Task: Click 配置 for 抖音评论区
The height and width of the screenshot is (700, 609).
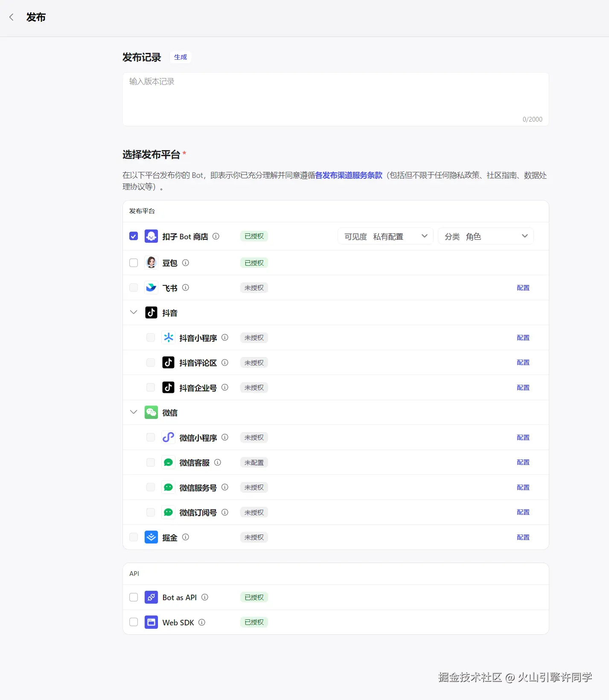Action: 523,363
